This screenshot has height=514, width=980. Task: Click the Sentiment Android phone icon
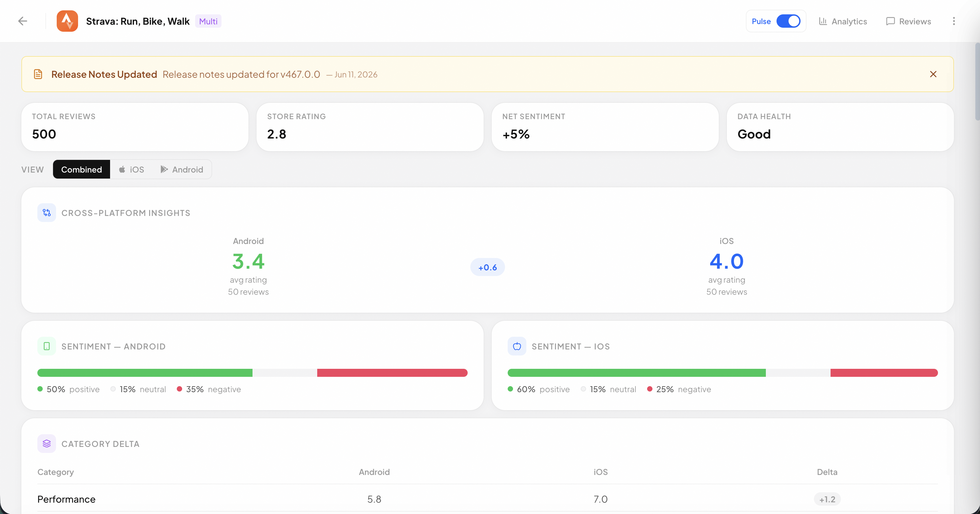(x=47, y=346)
